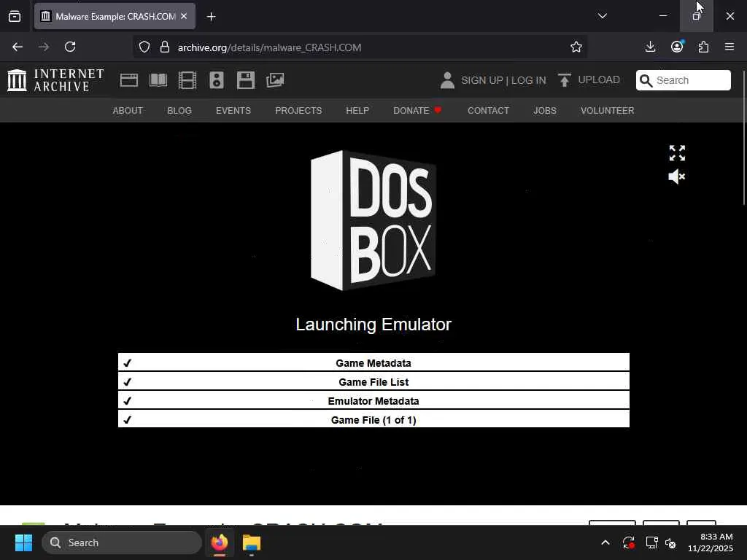Open Firefox View tab icon
Screen dimensions: 747x560
coord(15,16)
